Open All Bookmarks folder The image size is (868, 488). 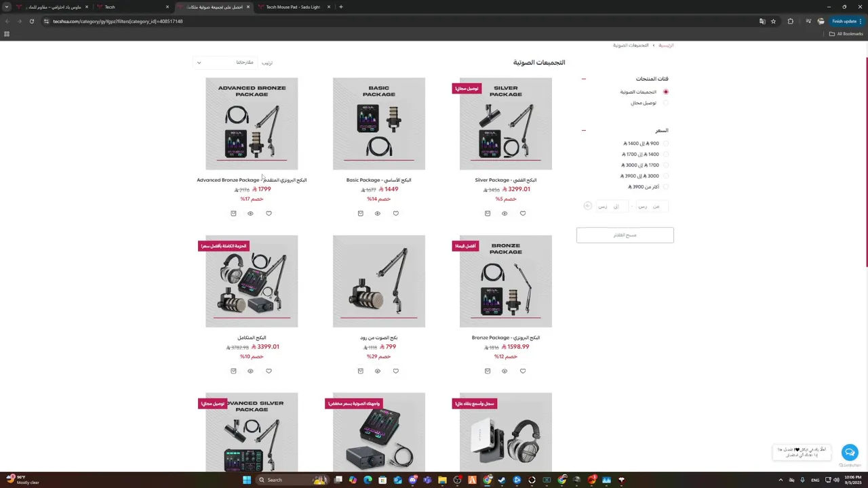pyautogui.click(x=846, y=33)
